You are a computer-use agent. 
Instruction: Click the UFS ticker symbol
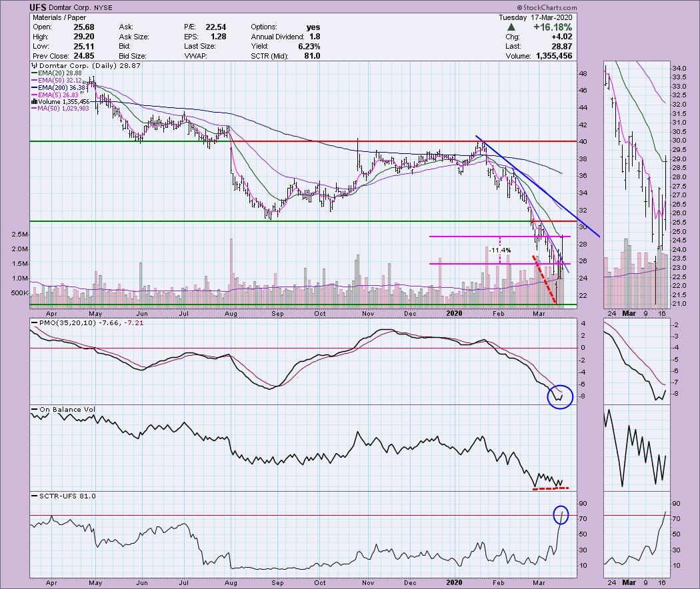click(x=37, y=7)
